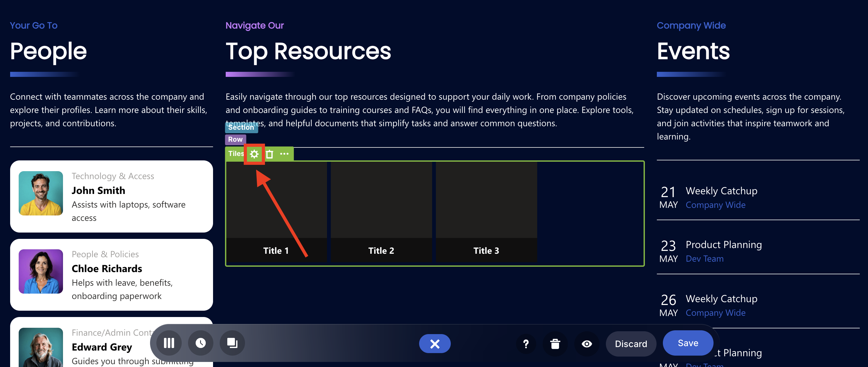Open Chloe Richards' profile photo

tap(41, 271)
